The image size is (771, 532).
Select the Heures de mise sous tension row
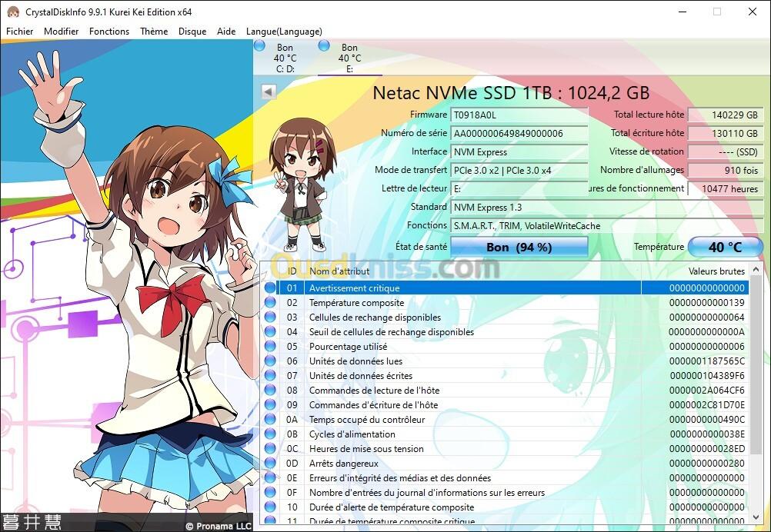(x=506, y=448)
